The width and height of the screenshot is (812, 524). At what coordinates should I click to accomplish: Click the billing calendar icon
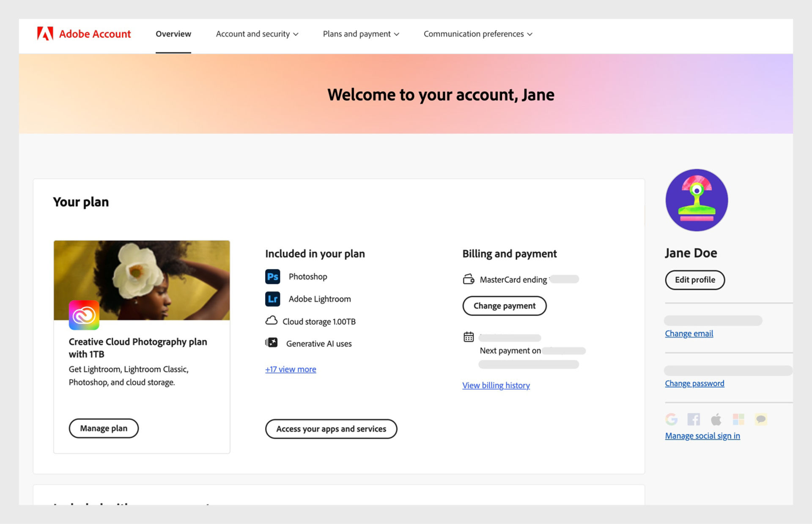pyautogui.click(x=469, y=337)
